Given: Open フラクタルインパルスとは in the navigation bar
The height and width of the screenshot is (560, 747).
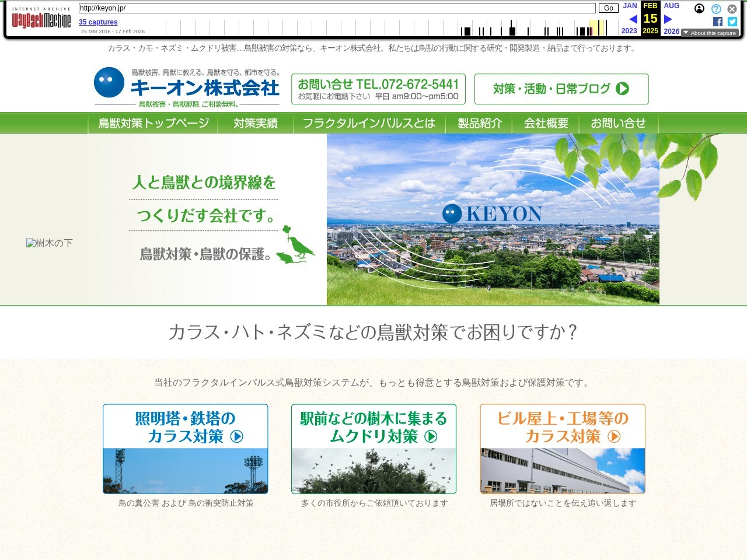Looking at the screenshot, I should (369, 123).
